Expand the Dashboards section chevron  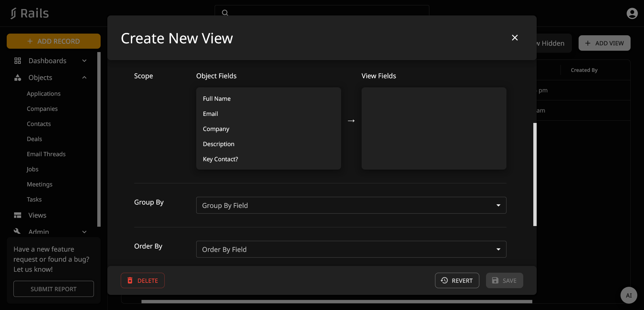coord(85,61)
